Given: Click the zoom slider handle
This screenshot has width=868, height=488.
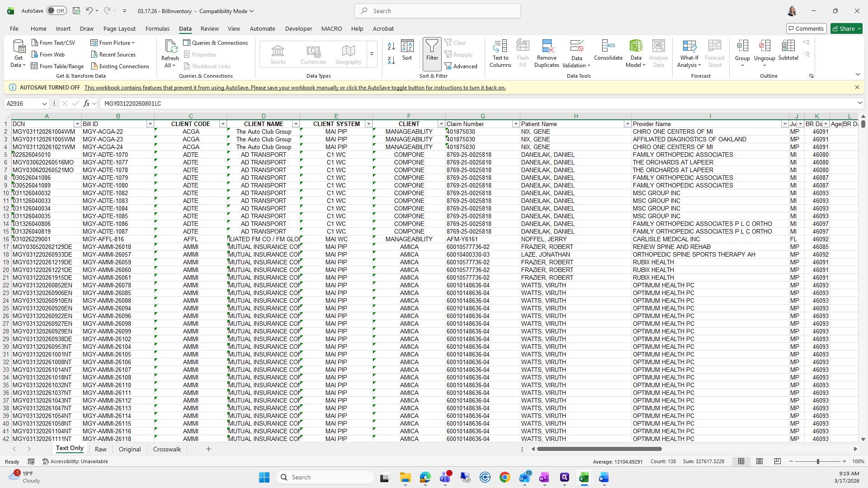Looking at the screenshot, I should coord(817,461).
